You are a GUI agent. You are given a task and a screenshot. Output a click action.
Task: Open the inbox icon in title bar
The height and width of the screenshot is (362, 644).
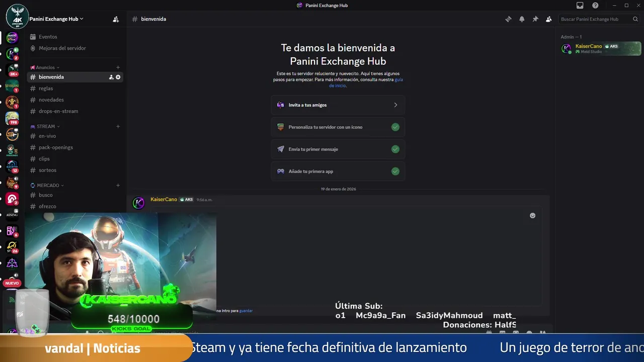(x=580, y=5)
